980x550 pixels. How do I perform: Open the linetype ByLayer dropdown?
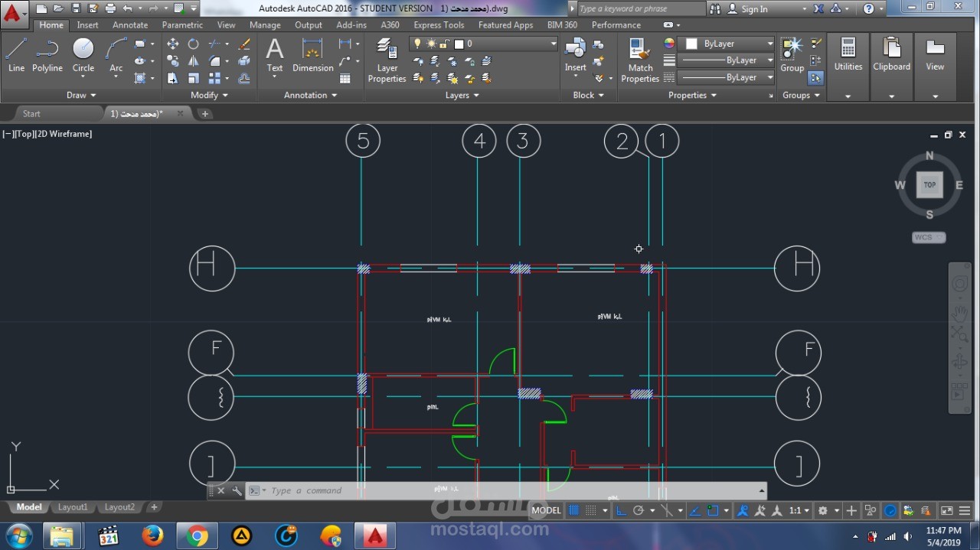[x=727, y=77]
